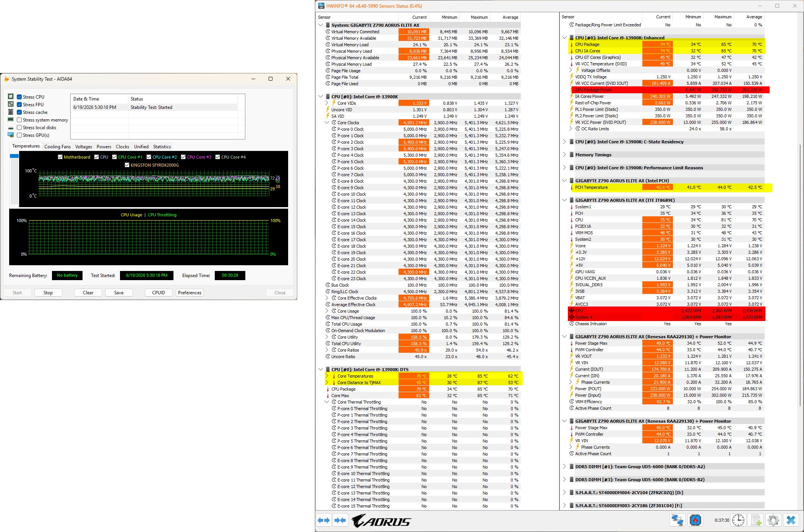This screenshot has width=804, height=532.
Task: Click chip icon beside Memory Timings header
Action: click(x=572, y=155)
